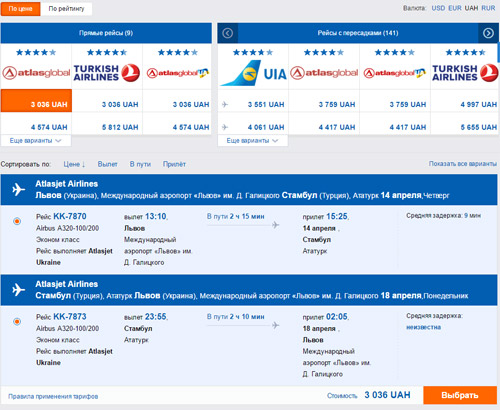Open the 'Рейсы с пересадками (141)' header

click(358, 33)
